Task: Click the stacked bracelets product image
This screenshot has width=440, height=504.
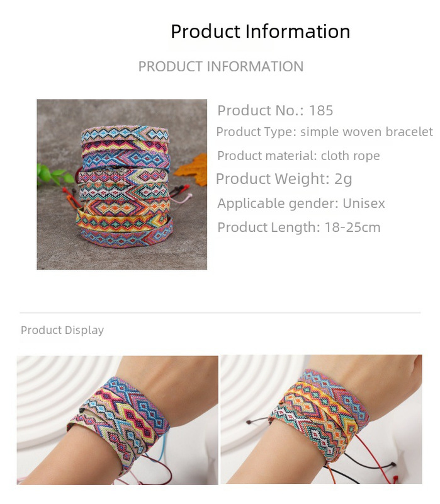Action: [x=121, y=184]
